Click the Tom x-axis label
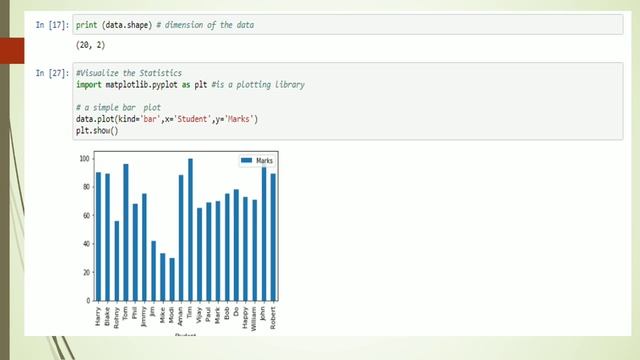The image size is (640, 360). pos(125,313)
